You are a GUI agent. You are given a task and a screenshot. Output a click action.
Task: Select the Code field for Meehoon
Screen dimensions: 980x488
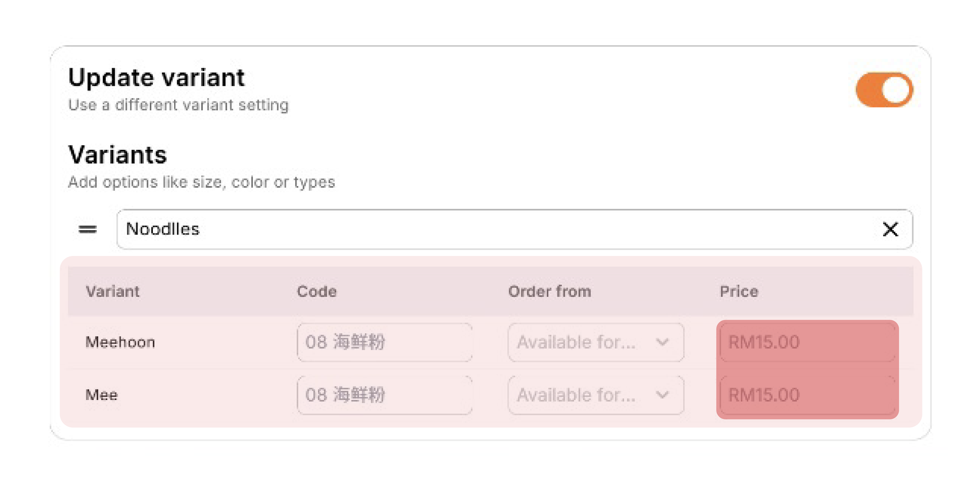pos(384,342)
